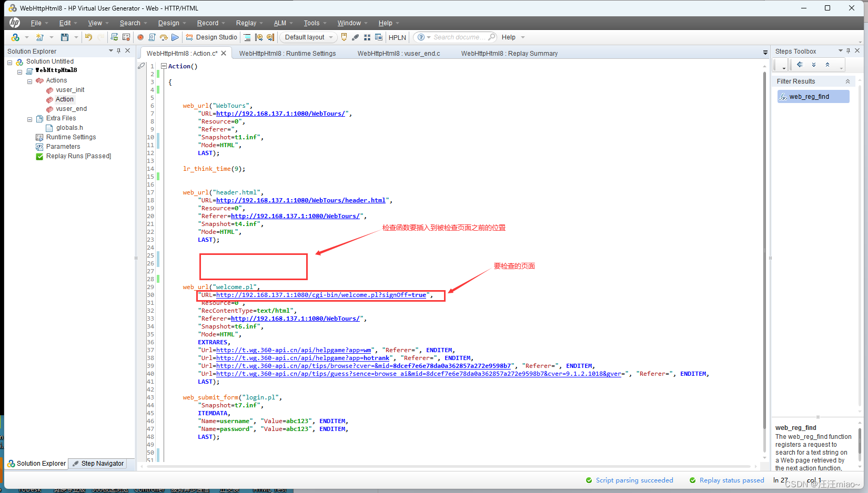Click the red Record button in toolbar
The width and height of the screenshot is (868, 493).
(x=140, y=37)
